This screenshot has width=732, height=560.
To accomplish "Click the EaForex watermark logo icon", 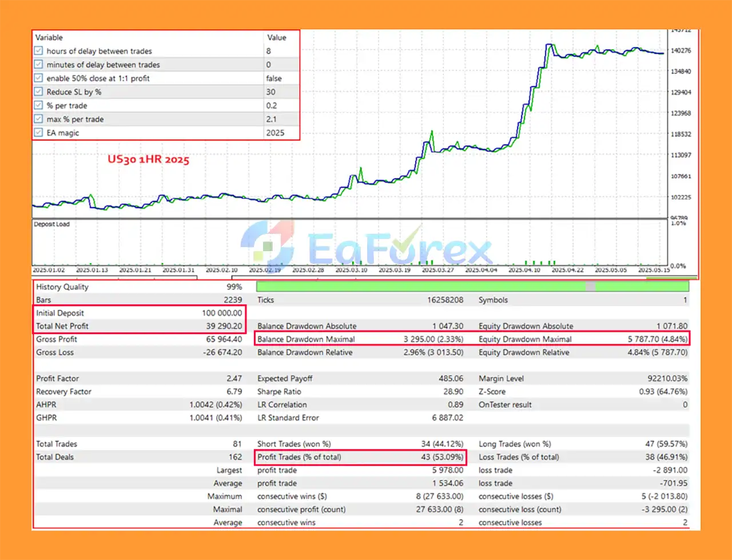I will pyautogui.click(x=268, y=247).
